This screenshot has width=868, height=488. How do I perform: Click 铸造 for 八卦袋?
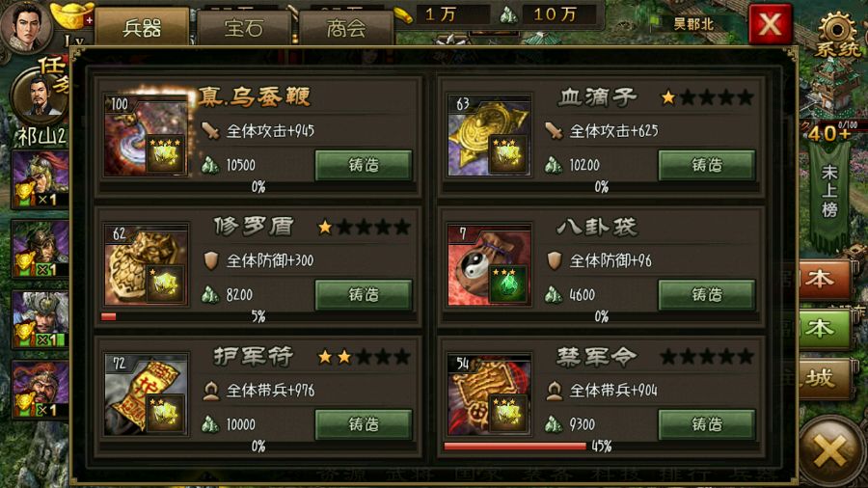[707, 294]
